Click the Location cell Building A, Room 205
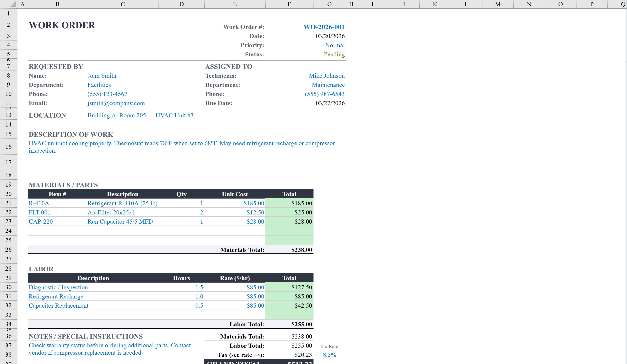This screenshot has height=364, width=627. (x=140, y=115)
